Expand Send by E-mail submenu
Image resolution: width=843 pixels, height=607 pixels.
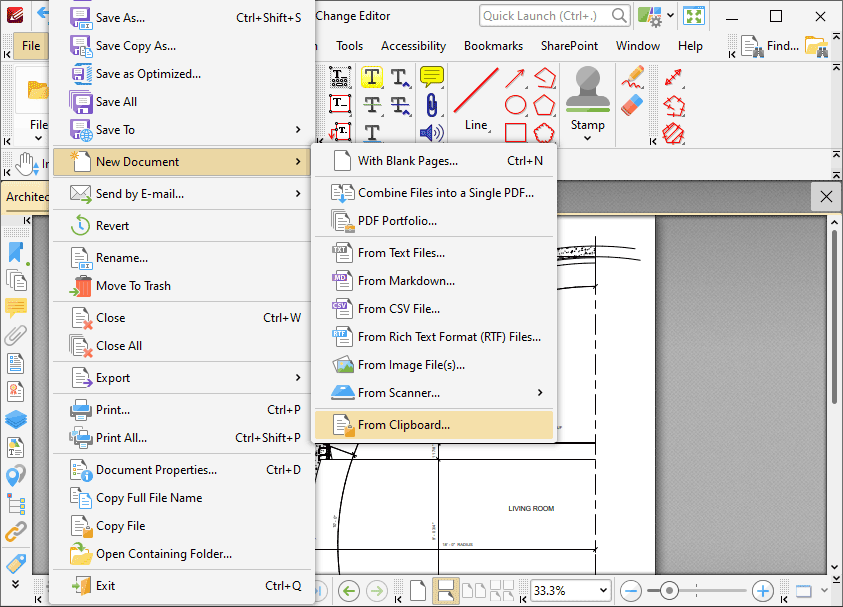tap(298, 194)
